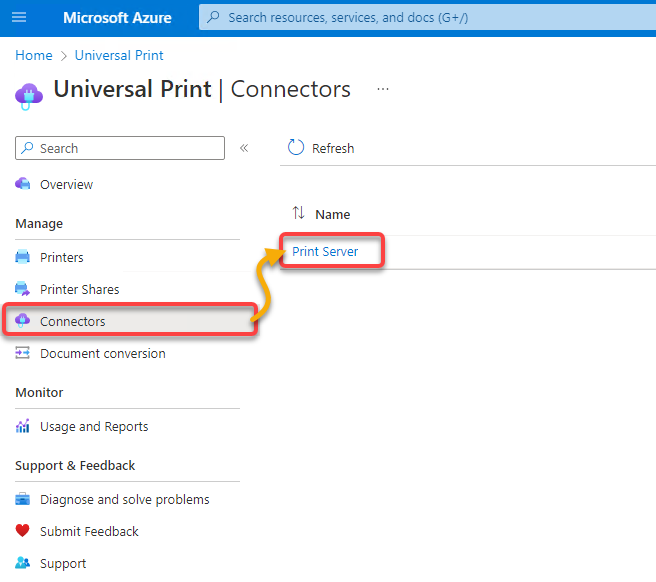This screenshot has height=582, width=656.
Task: Click the Printer Shares icon
Action: tap(23, 289)
